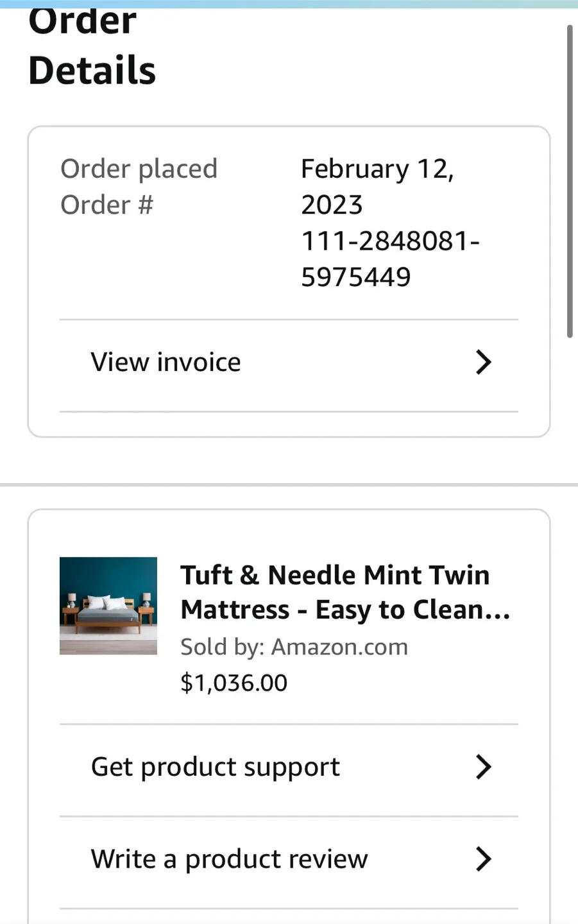Screen dimensions: 578x924
Task: Open the View invoice chevron arrow
Action: (x=483, y=363)
